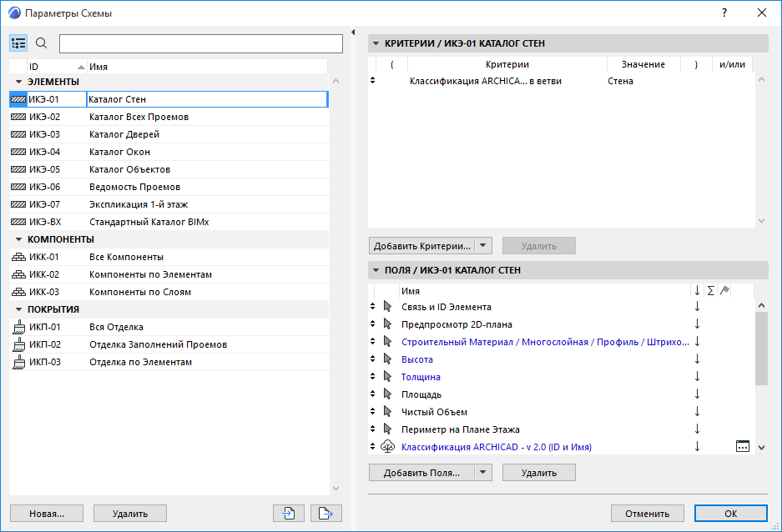Click the import scheme icon button
Screen dimensions: 782x532
289,513
